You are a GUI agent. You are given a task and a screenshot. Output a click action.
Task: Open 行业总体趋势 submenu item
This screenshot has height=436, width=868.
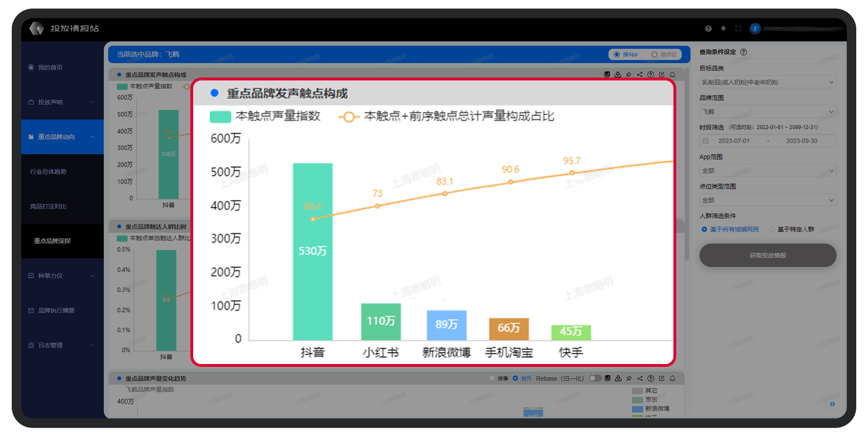tap(63, 172)
